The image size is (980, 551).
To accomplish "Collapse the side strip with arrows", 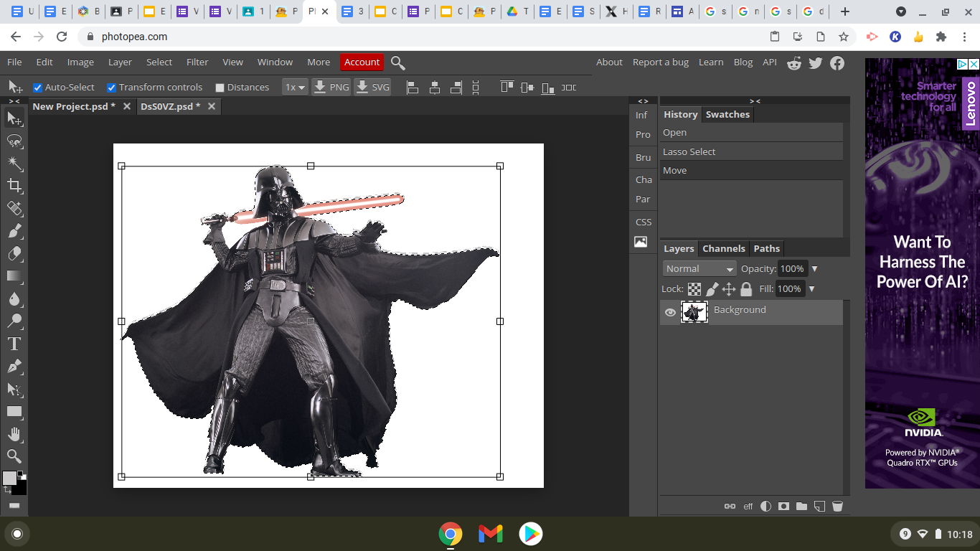I will (x=643, y=101).
